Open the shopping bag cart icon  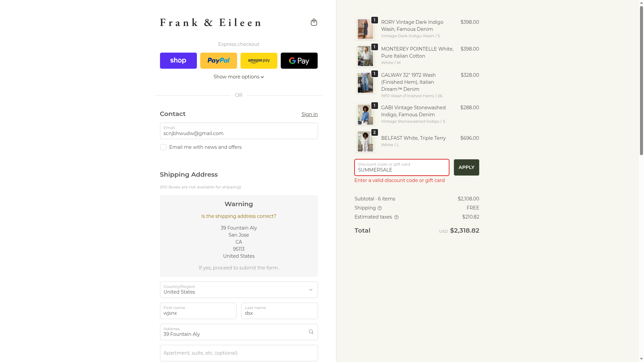(x=314, y=22)
